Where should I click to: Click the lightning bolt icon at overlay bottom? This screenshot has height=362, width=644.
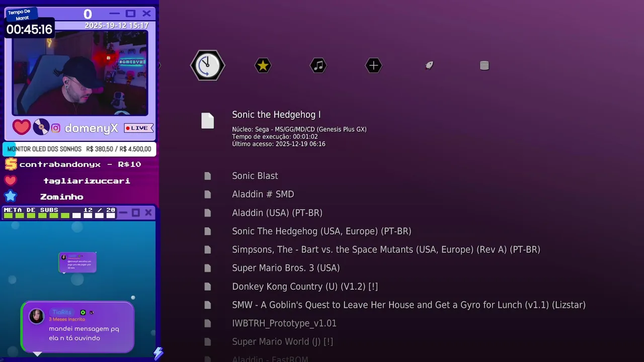point(158,353)
